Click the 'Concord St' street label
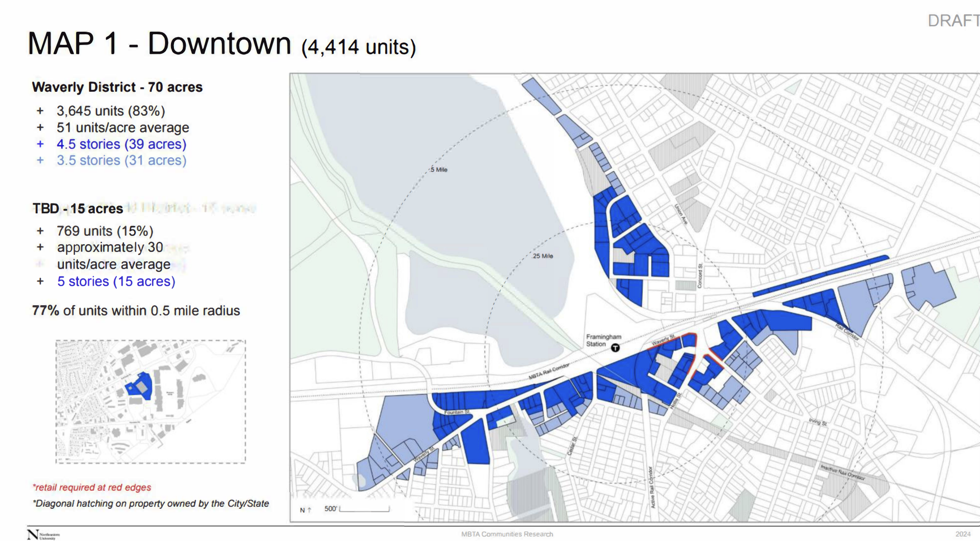 tap(700, 276)
